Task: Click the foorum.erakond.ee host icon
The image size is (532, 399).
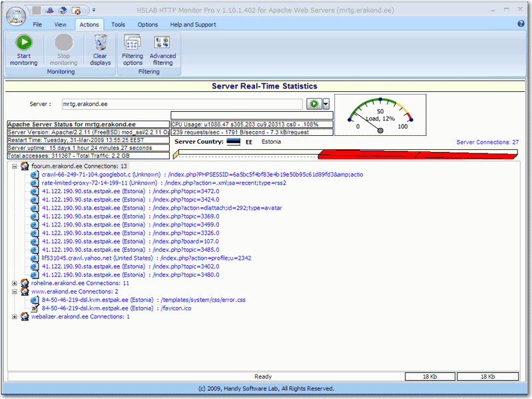Action: (25, 167)
